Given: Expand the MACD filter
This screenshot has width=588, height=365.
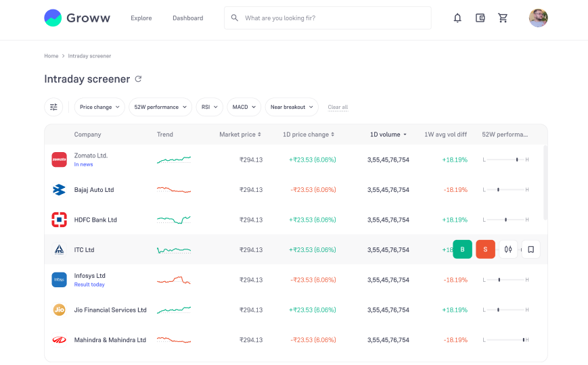Looking at the screenshot, I should pyautogui.click(x=244, y=107).
